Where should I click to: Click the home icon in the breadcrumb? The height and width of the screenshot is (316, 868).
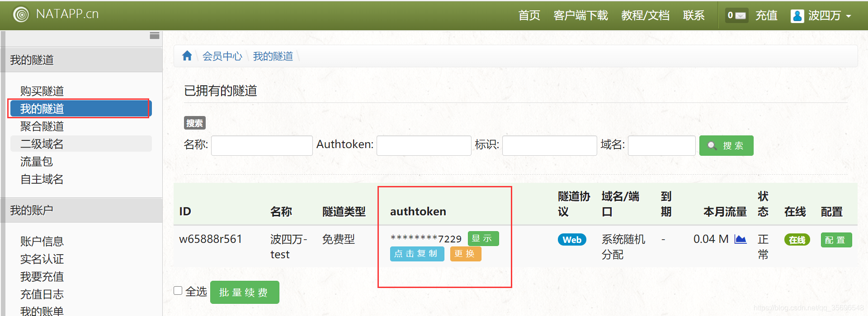coord(187,56)
